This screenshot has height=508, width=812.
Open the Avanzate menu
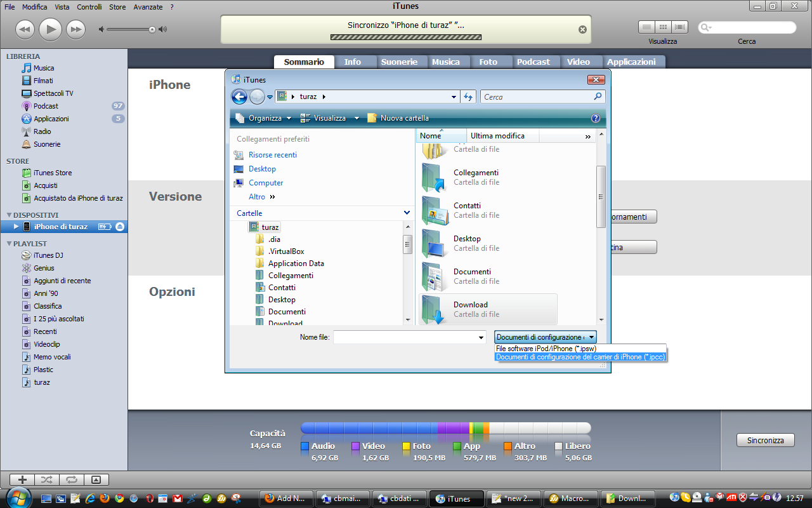coord(148,7)
